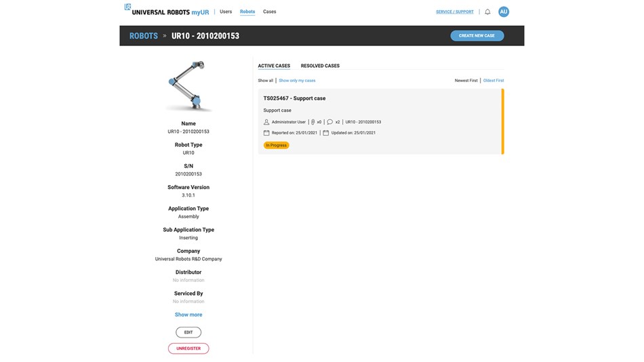
Task: Click the Assembly application type value
Action: point(188,216)
